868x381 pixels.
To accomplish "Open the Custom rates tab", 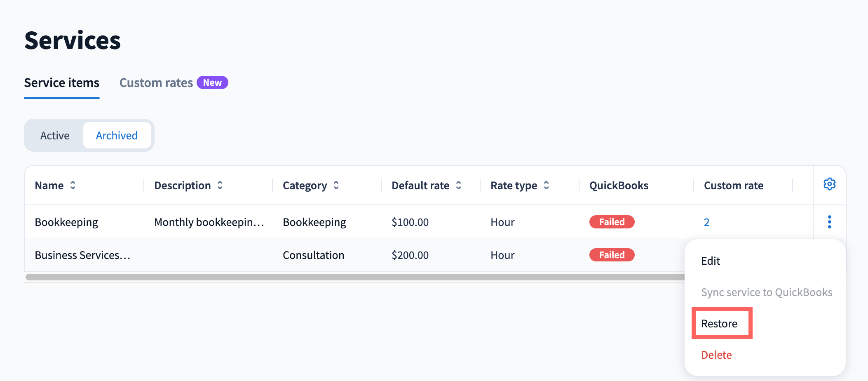I will point(156,83).
